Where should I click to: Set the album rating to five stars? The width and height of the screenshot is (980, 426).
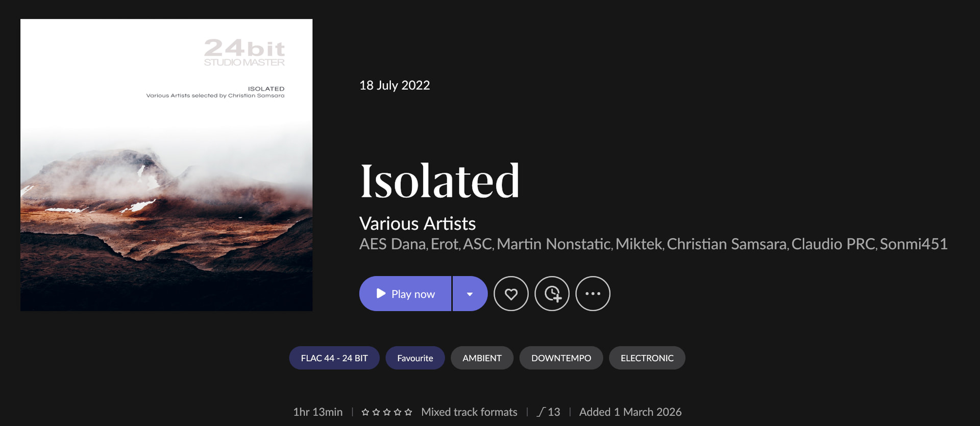[408, 412]
